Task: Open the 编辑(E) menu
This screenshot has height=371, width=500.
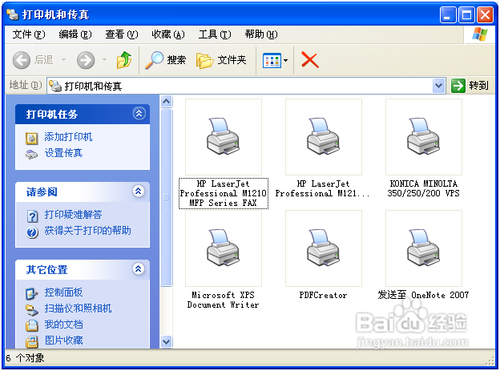Action: point(75,34)
